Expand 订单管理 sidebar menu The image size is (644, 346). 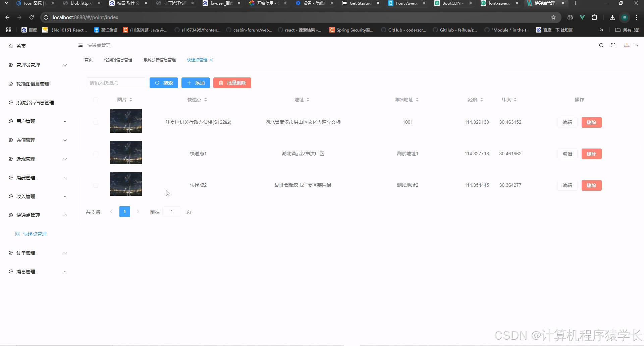coord(37,253)
